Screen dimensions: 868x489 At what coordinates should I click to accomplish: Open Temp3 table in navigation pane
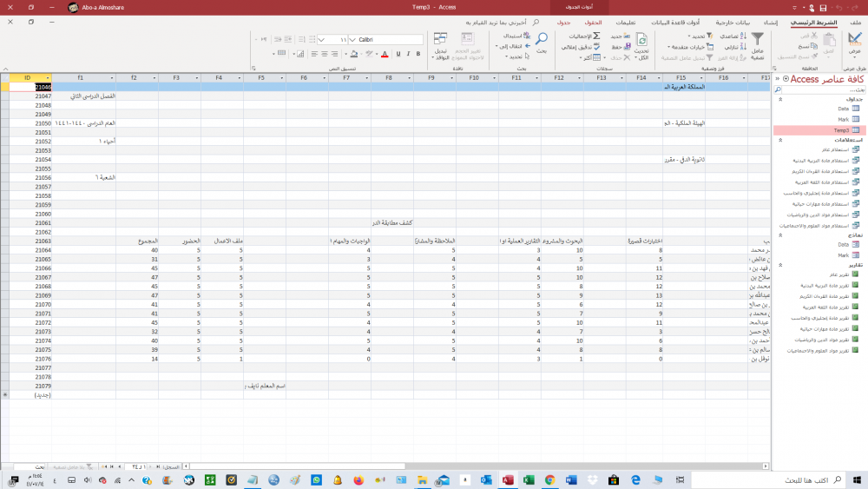click(x=820, y=130)
